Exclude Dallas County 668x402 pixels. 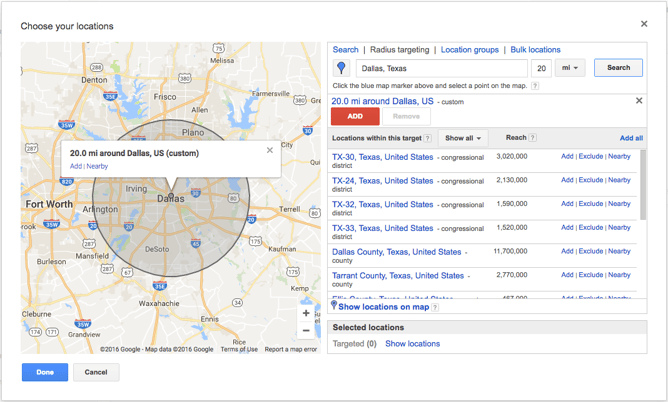pos(591,251)
